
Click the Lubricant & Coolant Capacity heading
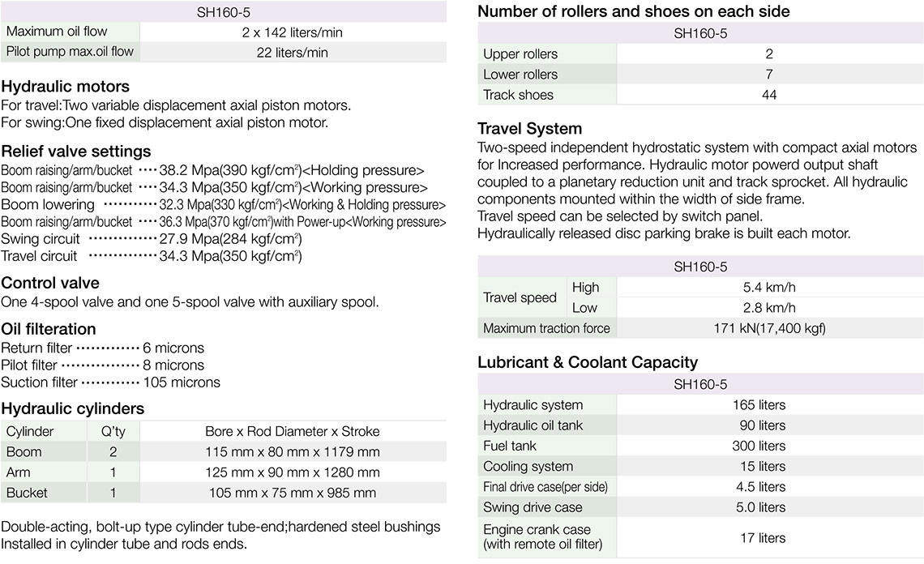pos(588,362)
